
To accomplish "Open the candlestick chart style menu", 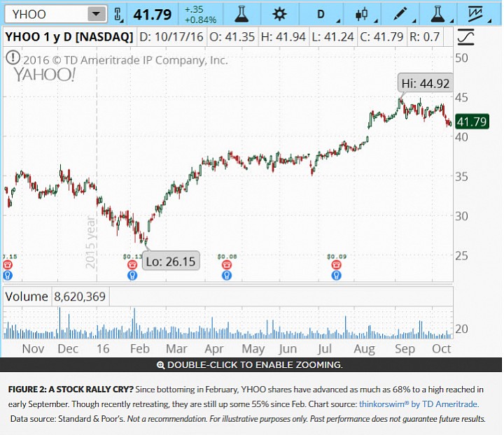I will coord(363,14).
